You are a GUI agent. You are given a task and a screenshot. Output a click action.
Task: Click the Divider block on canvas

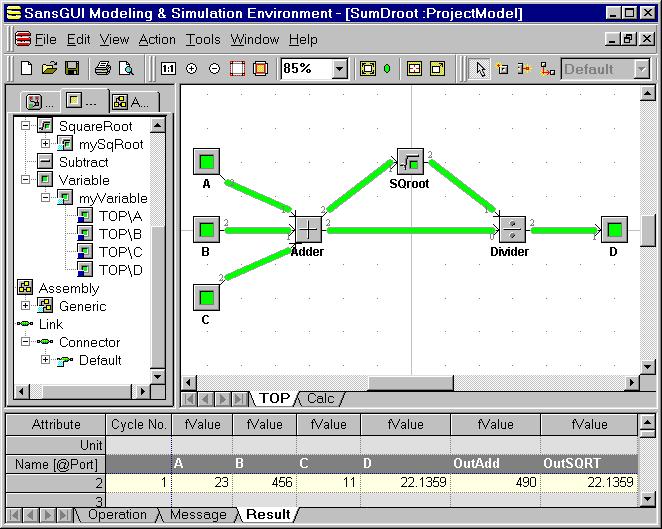point(512,230)
